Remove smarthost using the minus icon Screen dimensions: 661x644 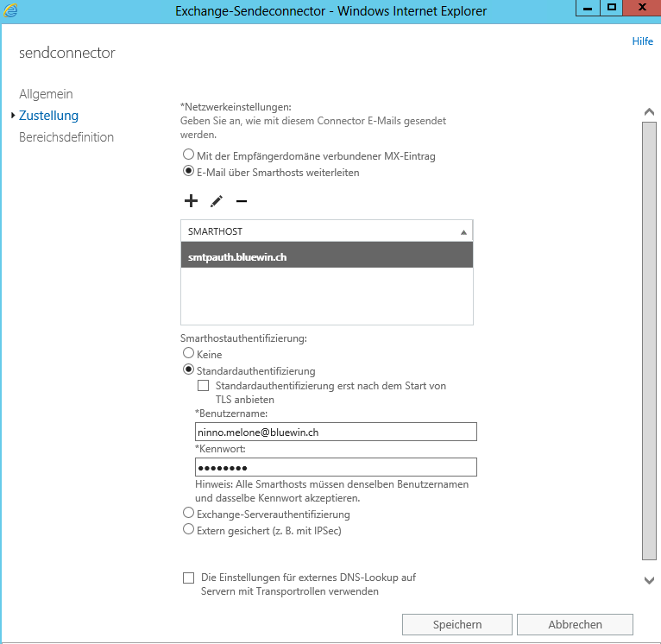(242, 201)
